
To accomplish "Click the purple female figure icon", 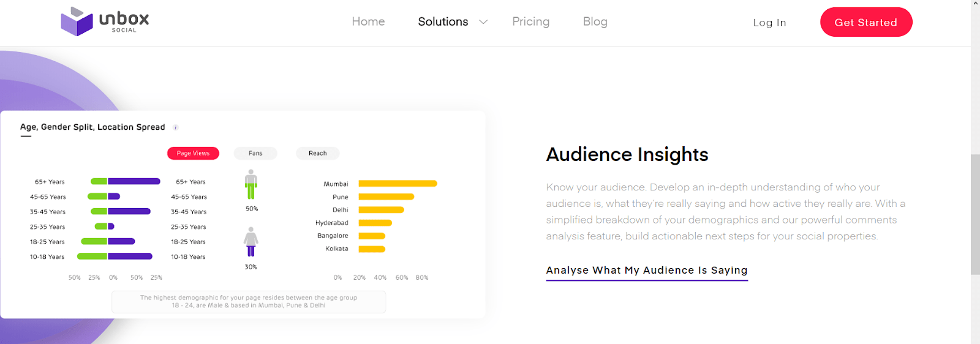I will [251, 242].
